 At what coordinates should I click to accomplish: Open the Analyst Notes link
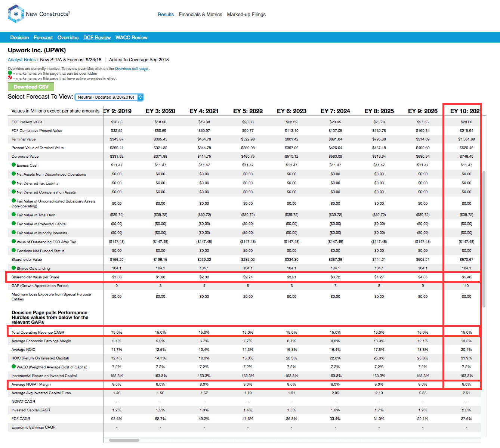[x=22, y=60]
